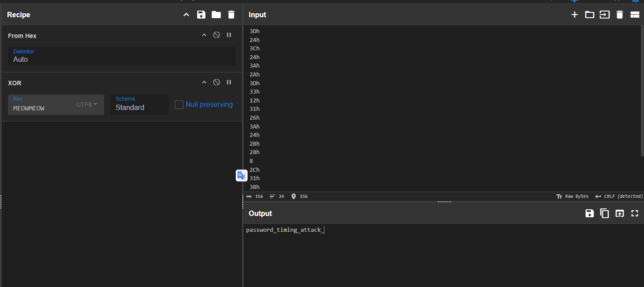This screenshot has height=287, width=644.
Task: Open the Delimiter Auto dropdown
Action: 121,57
